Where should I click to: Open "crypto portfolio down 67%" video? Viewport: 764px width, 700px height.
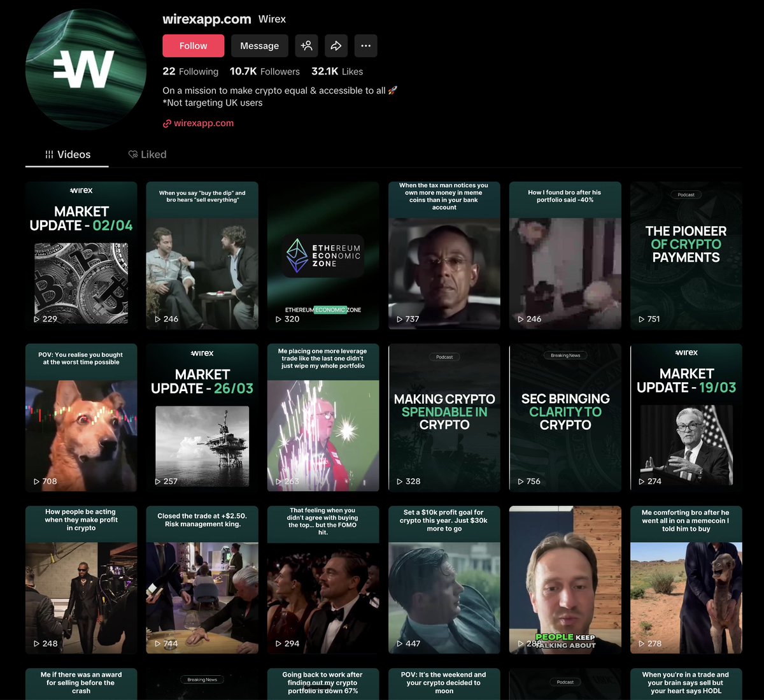click(x=323, y=684)
